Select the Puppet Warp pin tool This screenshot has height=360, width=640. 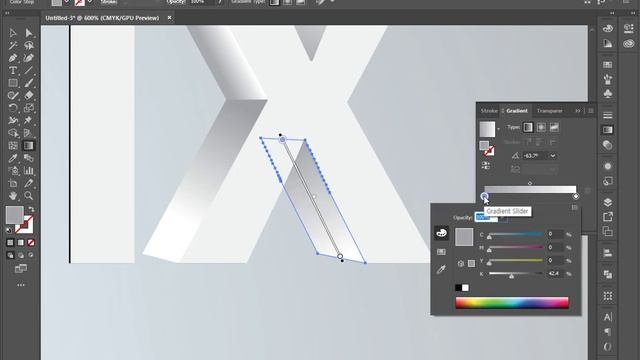point(29,120)
